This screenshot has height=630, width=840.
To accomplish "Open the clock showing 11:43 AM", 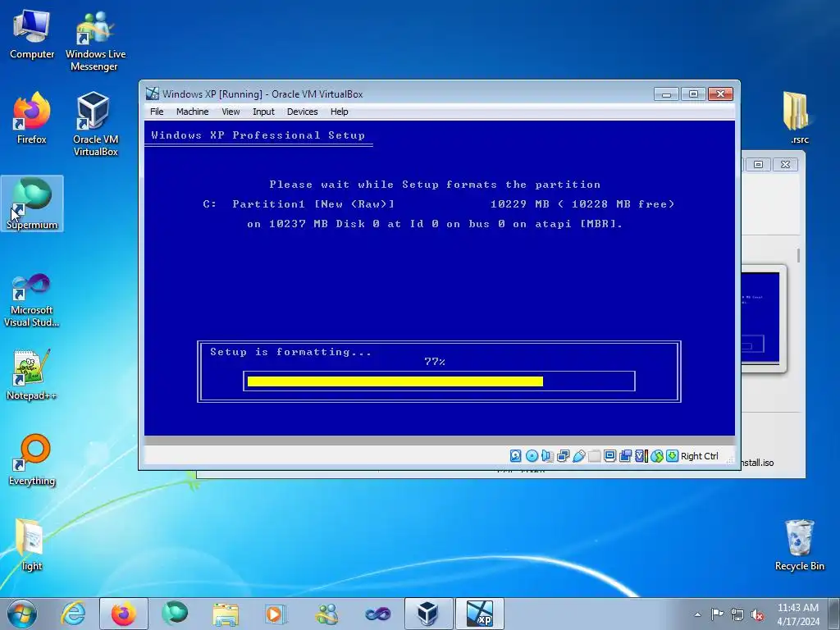I will click(x=798, y=614).
